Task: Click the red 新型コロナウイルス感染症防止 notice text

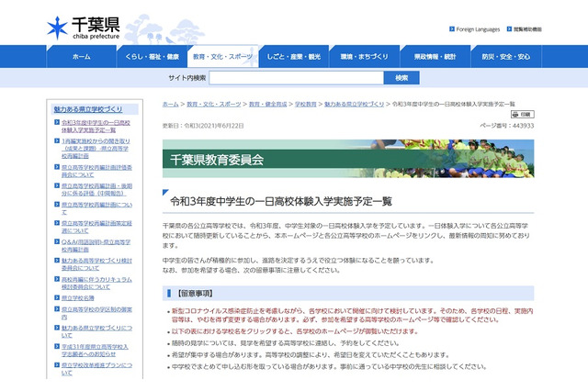Action: pos(352,316)
